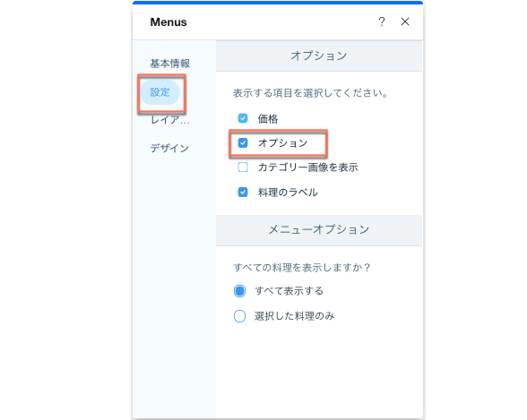Image resolution: width=527 pixels, height=420 pixels.
Task: Uncheck the 料理のラベル checkbox
Action: pos(243,192)
